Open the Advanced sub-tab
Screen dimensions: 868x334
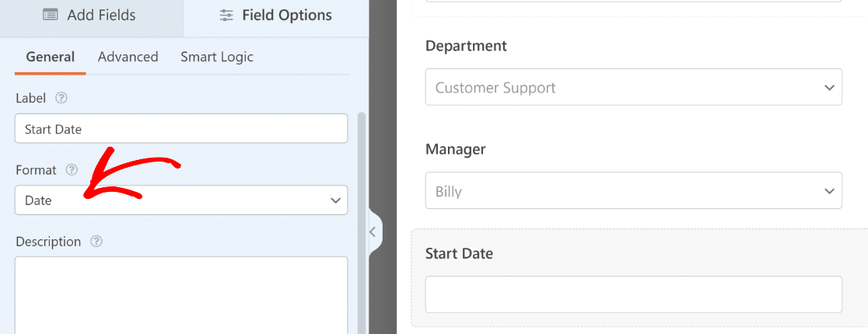tap(128, 57)
